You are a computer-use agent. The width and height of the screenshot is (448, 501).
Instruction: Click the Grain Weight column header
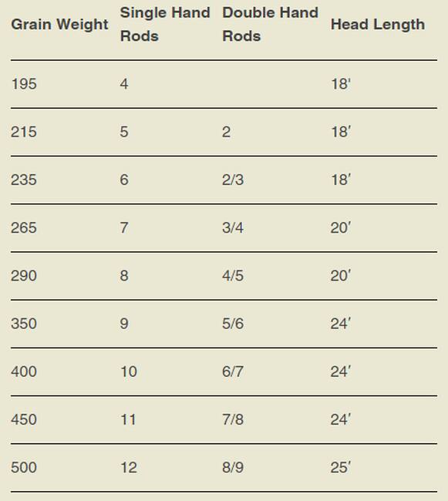pyautogui.click(x=59, y=25)
